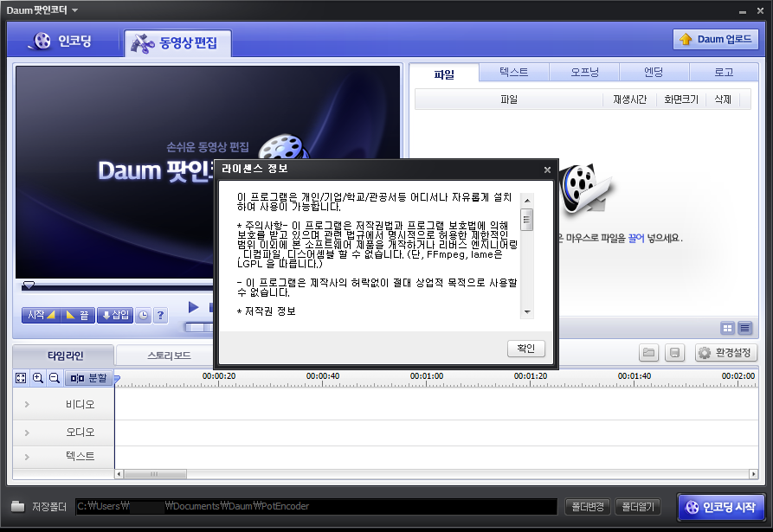Click license text scrollbar up arrow
The height and width of the screenshot is (532, 773).
(527, 201)
